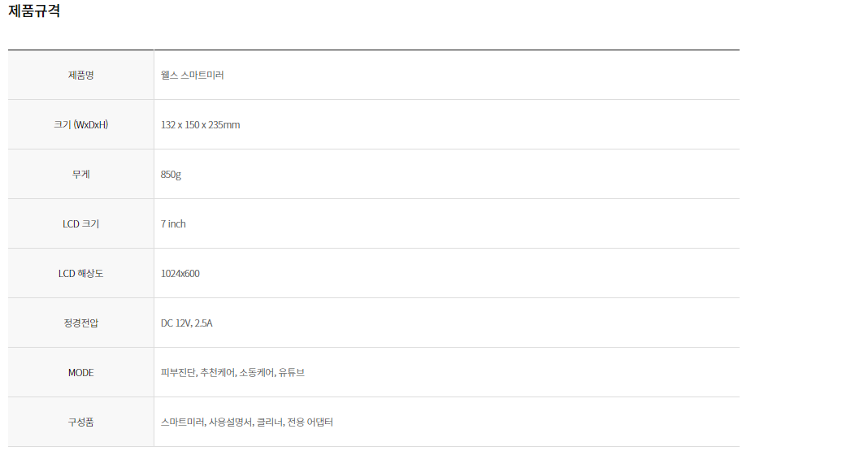Click the DC 12V, 2.5A value

tap(187, 323)
